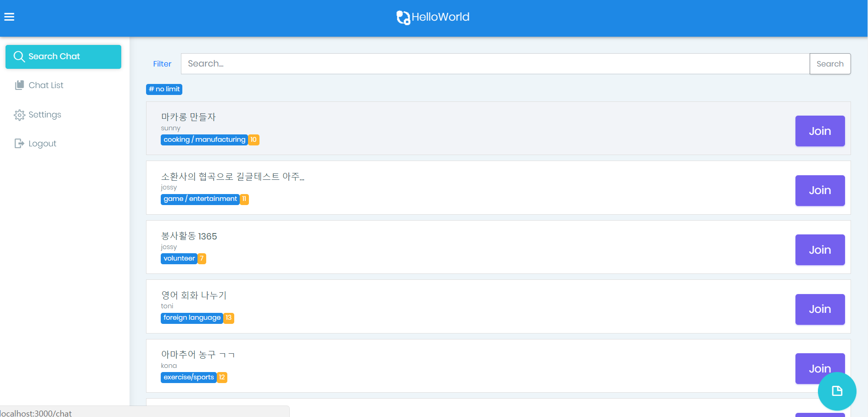
Task: Click the 영어 회화 나누기 room title
Action: click(194, 295)
